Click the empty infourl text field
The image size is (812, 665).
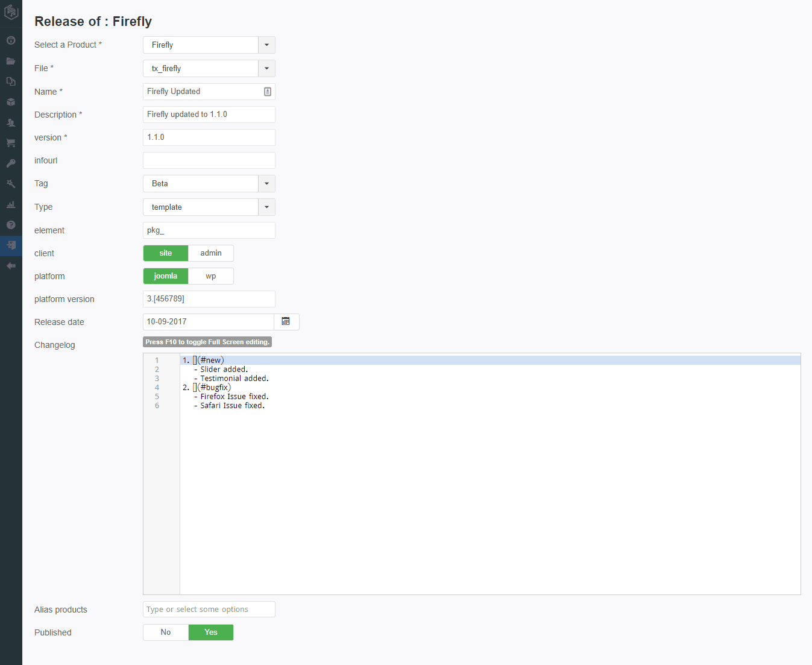[209, 160]
